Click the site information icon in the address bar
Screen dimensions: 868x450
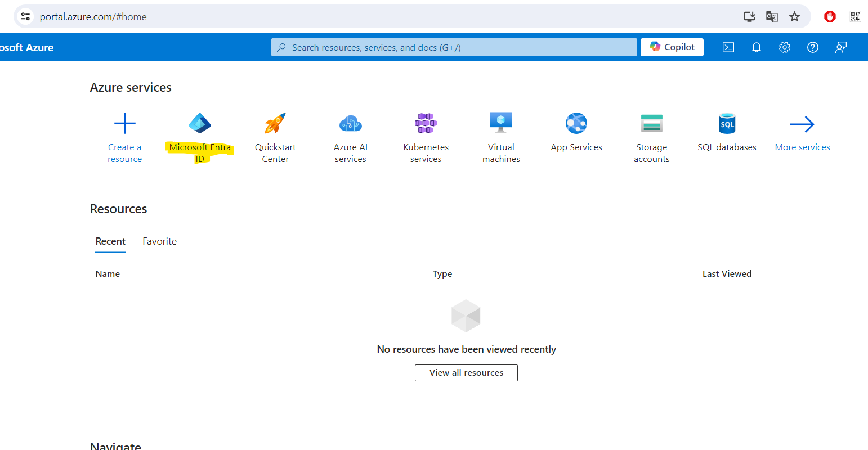(25, 16)
